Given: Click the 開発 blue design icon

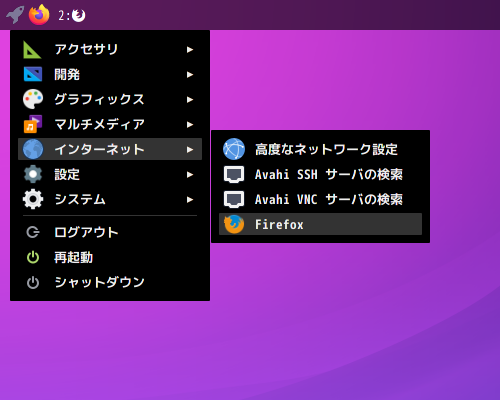Looking at the screenshot, I should [x=33, y=74].
